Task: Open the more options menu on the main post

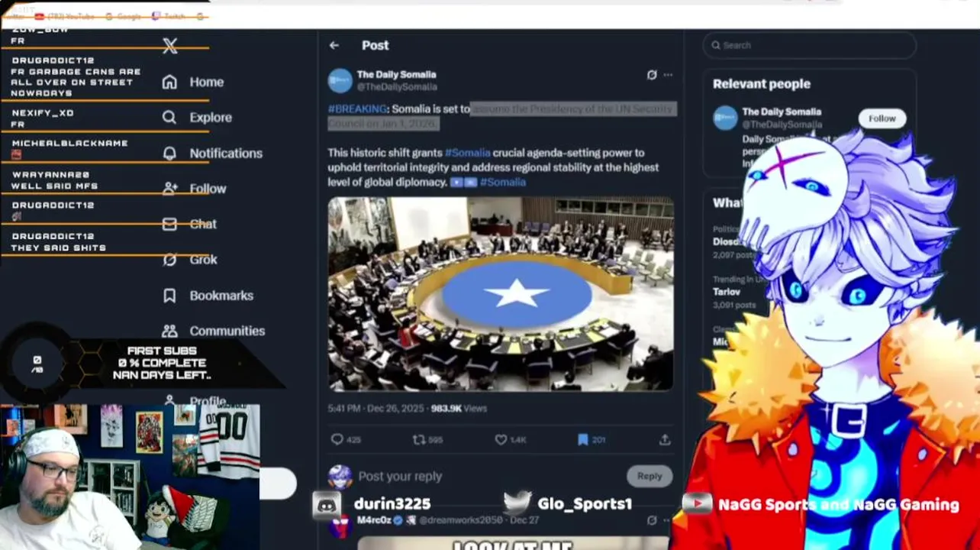Action: tap(668, 75)
